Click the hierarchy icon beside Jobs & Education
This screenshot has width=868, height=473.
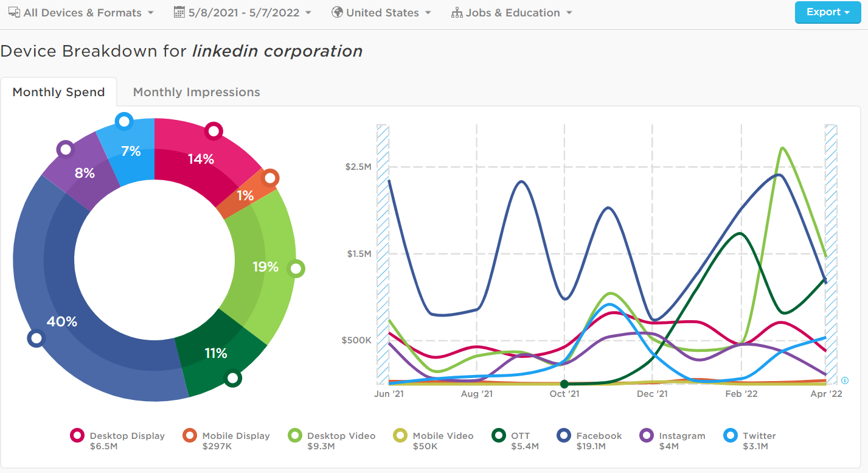[457, 13]
